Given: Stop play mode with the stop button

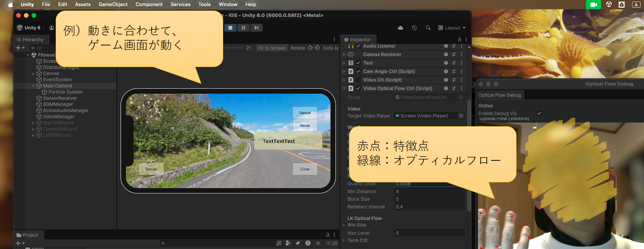Looking at the screenshot, I should tap(230, 28).
